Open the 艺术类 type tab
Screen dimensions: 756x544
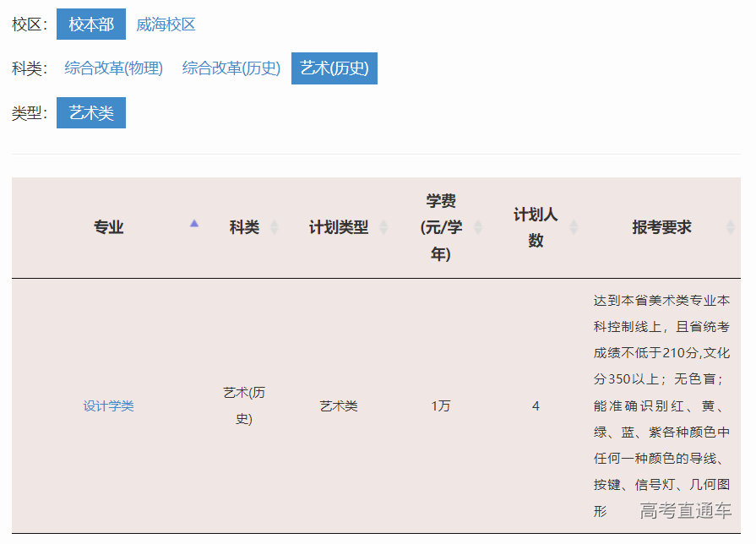pyautogui.click(x=90, y=112)
